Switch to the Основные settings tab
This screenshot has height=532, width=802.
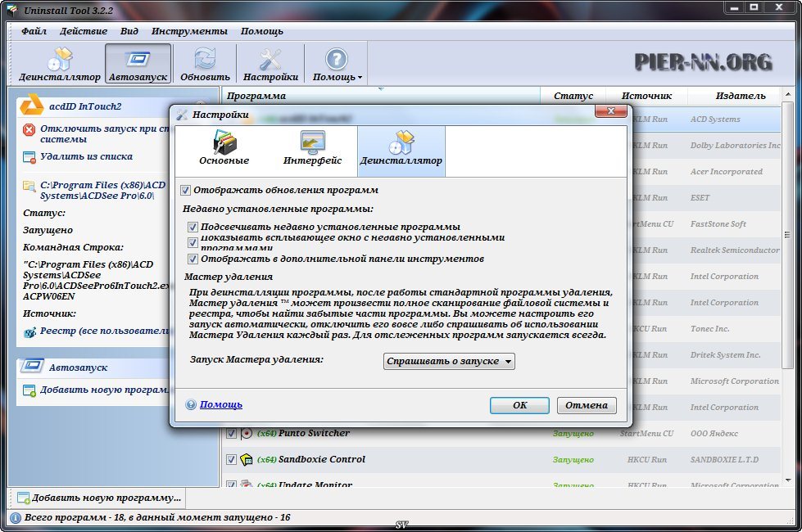coord(224,151)
